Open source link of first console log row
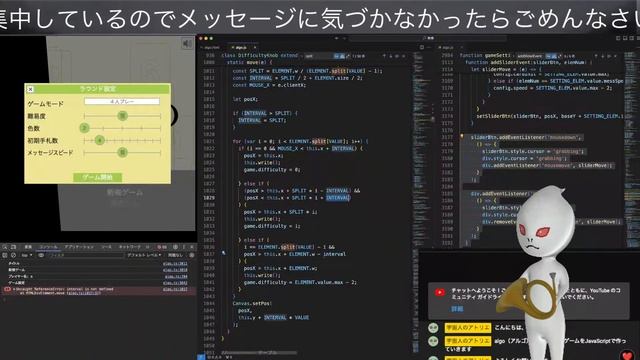 tap(175, 264)
